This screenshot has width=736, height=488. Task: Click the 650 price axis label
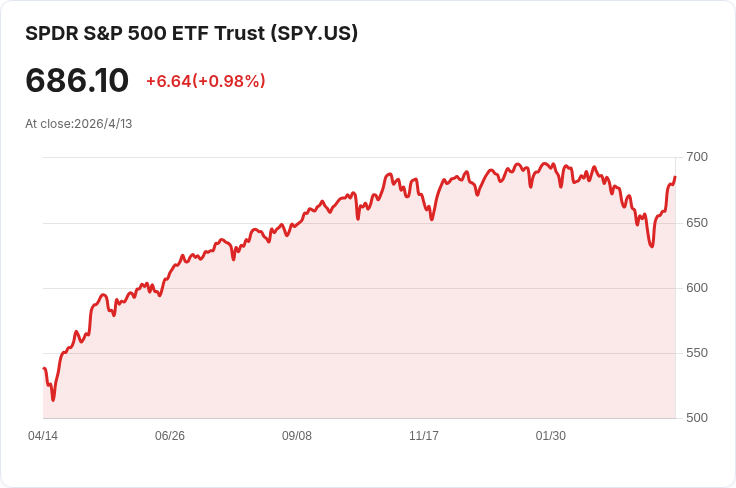(697, 223)
